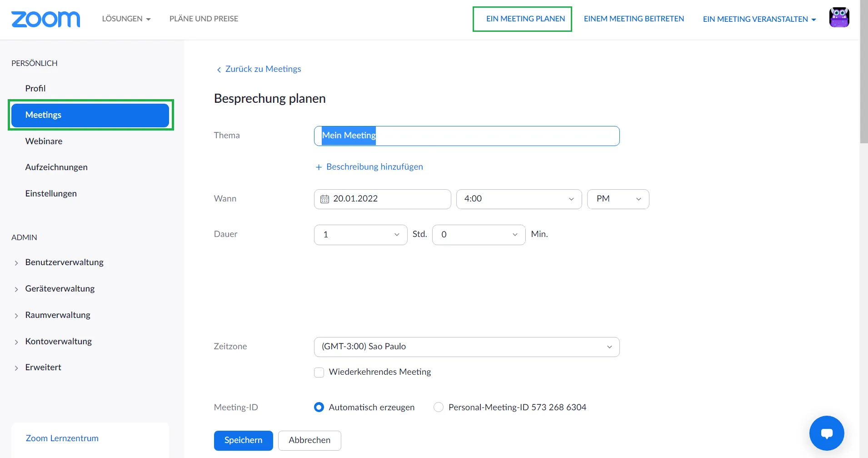The width and height of the screenshot is (868, 458).
Task: Open Zoom Lernzentrum link
Action: [x=62, y=438]
